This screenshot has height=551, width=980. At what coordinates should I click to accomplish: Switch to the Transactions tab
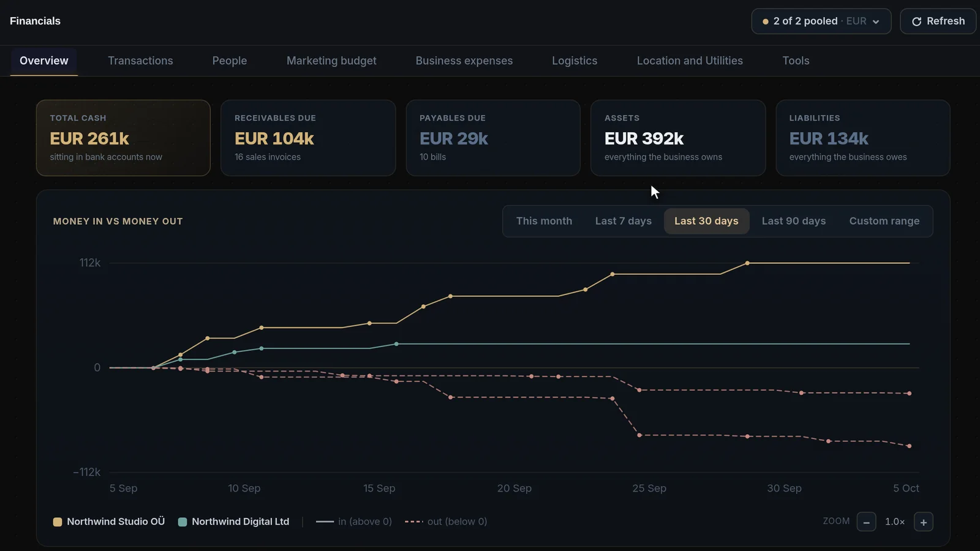pos(140,61)
